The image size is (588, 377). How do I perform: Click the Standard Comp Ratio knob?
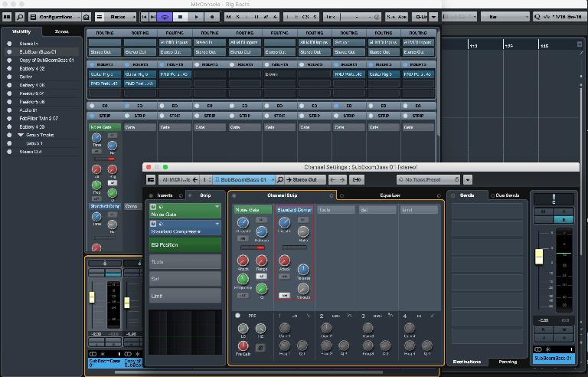point(303,231)
